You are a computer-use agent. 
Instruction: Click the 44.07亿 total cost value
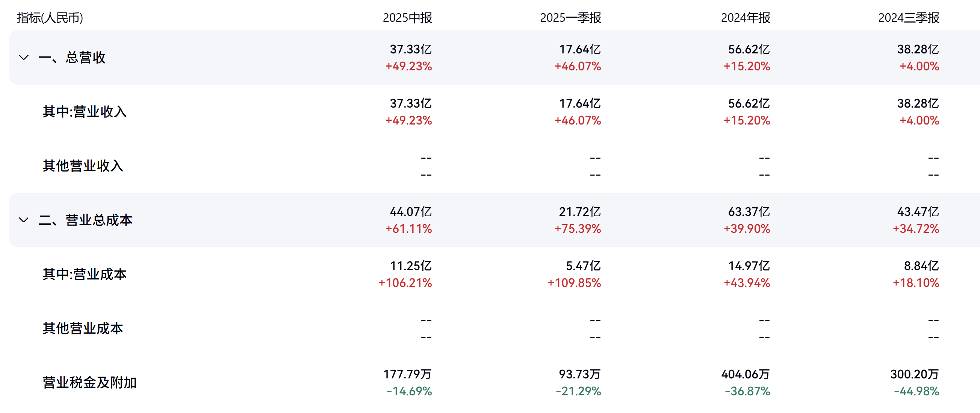410,212
